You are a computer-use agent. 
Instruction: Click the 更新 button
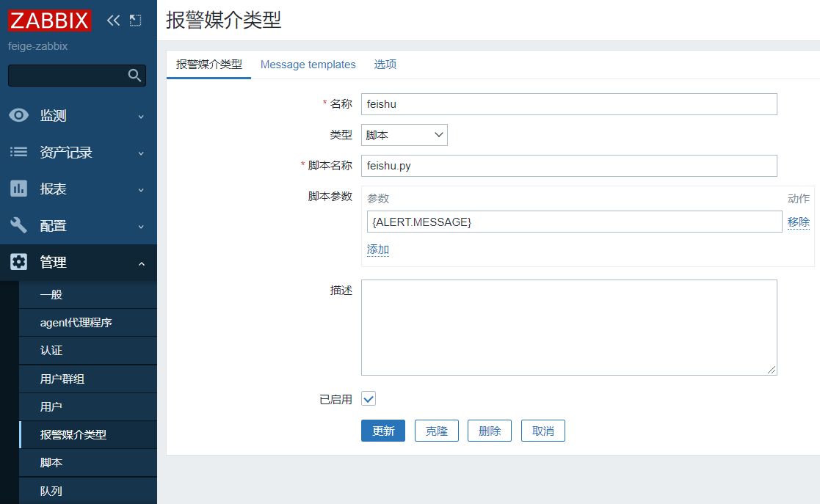tap(383, 431)
